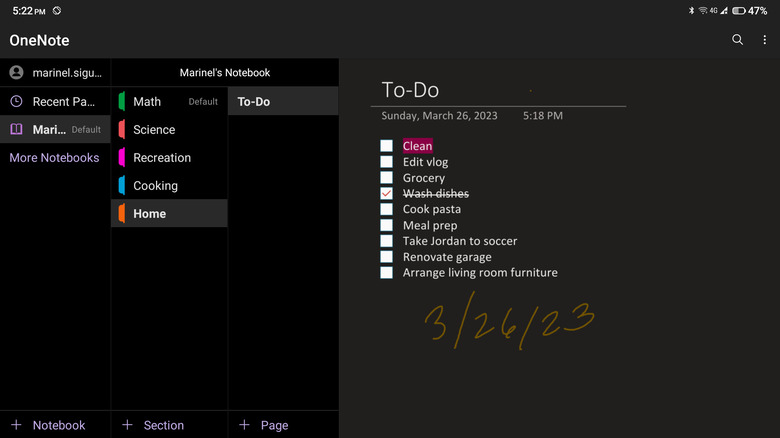Edit the To-Do page title field
This screenshot has height=438, width=780.
[411, 90]
